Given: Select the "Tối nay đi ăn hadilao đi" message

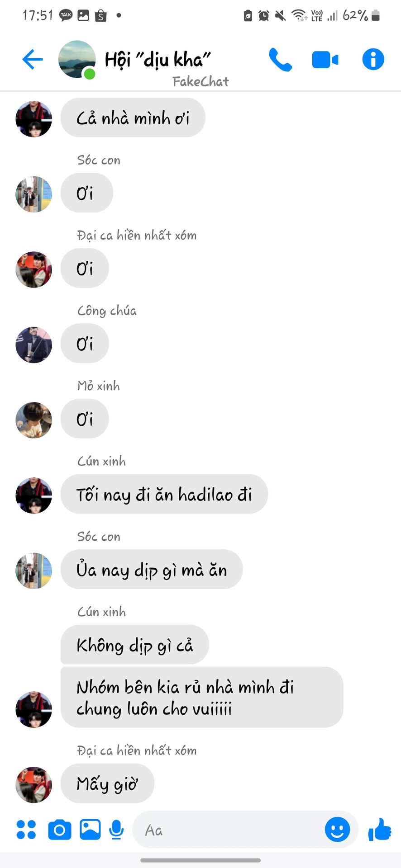Looking at the screenshot, I should 164,494.
